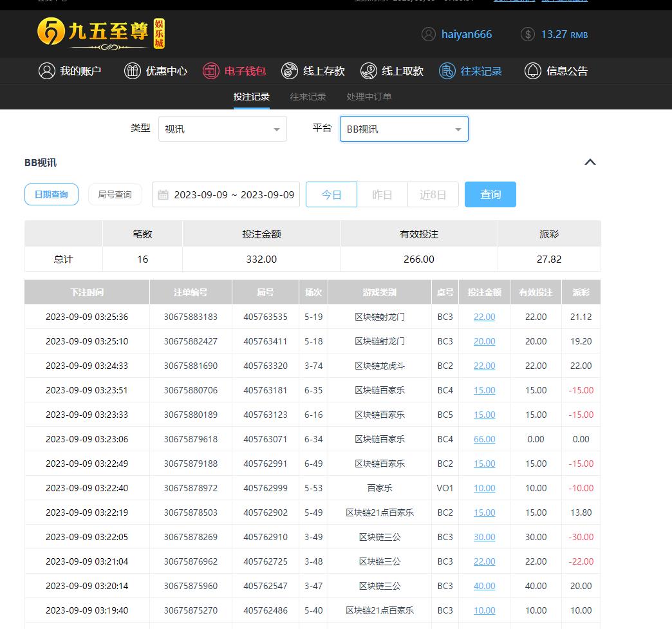Open the 处理中订单 tab
This screenshot has width=672, height=629.
(369, 97)
